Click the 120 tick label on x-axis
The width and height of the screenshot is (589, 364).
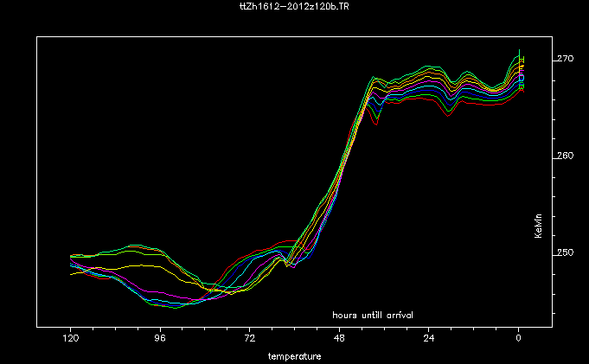point(70,338)
